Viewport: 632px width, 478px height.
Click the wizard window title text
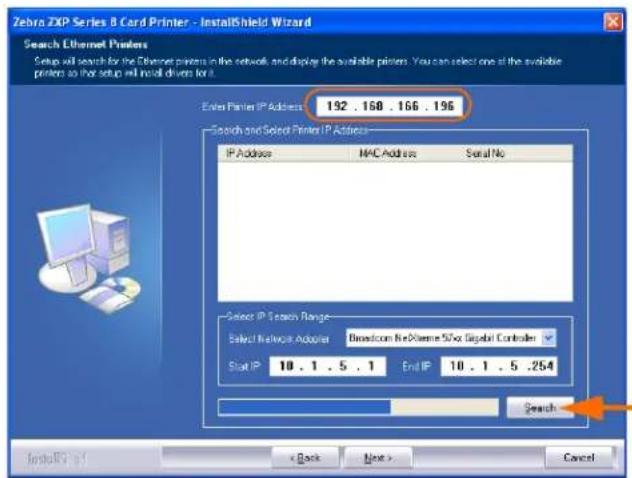pos(162,22)
